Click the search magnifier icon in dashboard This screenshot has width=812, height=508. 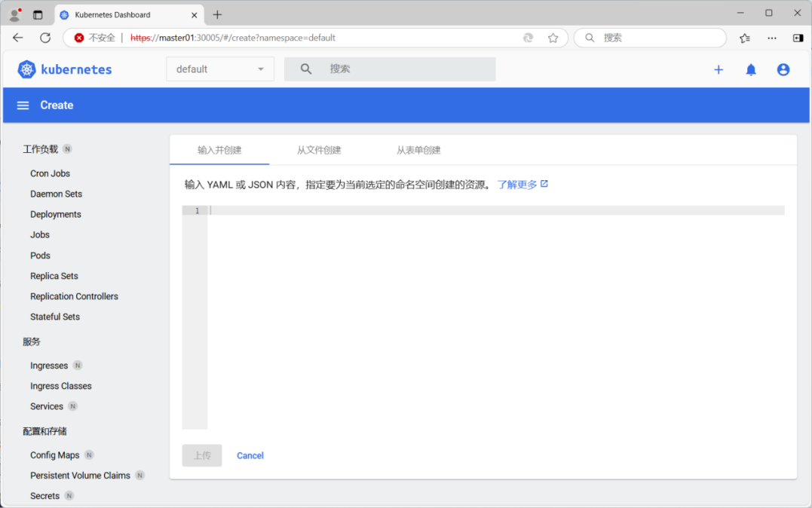306,69
